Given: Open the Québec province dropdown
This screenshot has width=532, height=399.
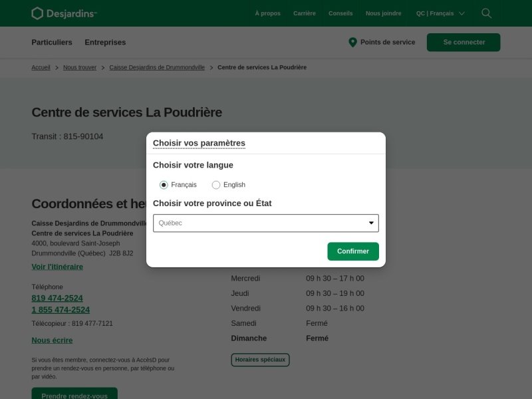Looking at the screenshot, I should [265, 223].
